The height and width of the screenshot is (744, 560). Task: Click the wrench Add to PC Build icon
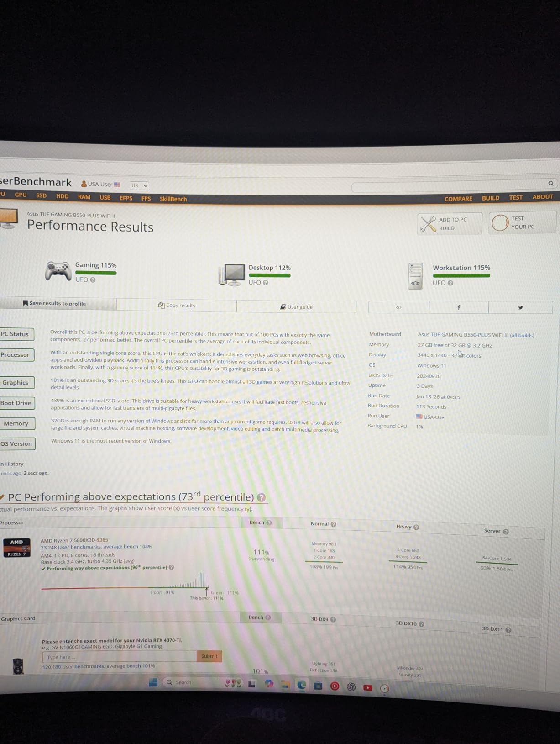coord(428,224)
